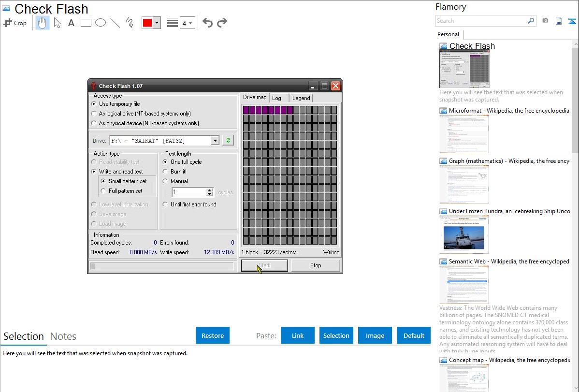The height and width of the screenshot is (392, 579).
Task: Click the Paste Image button
Action: pyautogui.click(x=375, y=335)
